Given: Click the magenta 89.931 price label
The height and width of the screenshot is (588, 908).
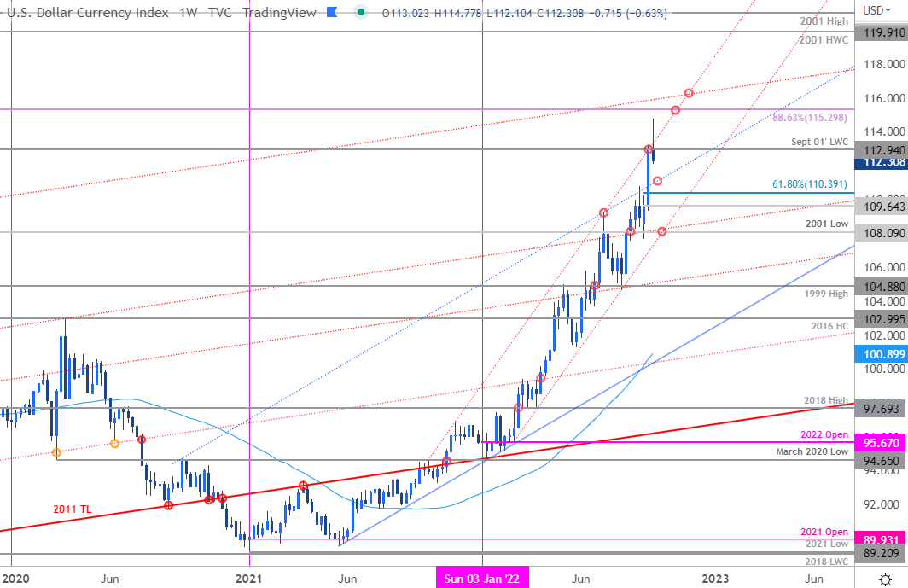Looking at the screenshot, I should (882, 539).
